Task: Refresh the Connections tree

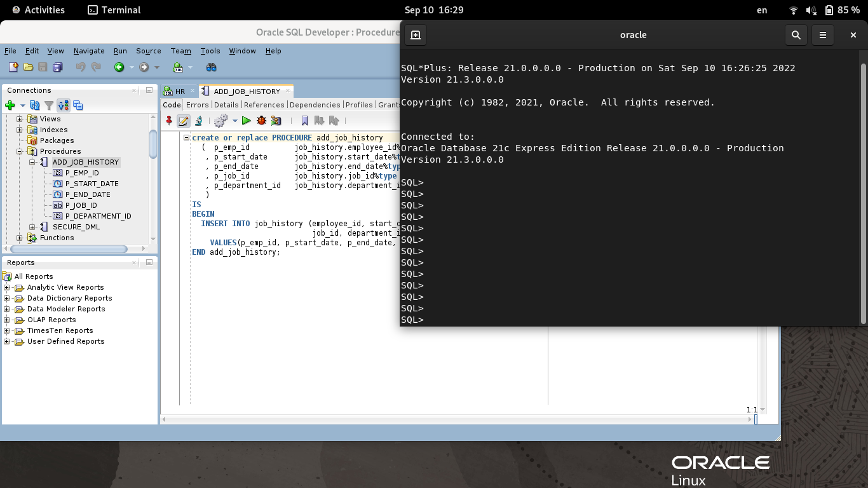Action: click(x=35, y=105)
